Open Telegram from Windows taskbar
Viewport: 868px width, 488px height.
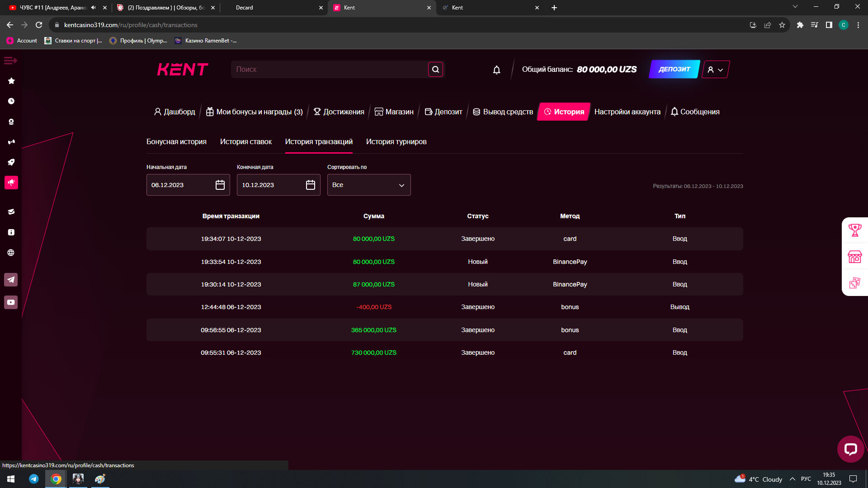tap(34, 479)
